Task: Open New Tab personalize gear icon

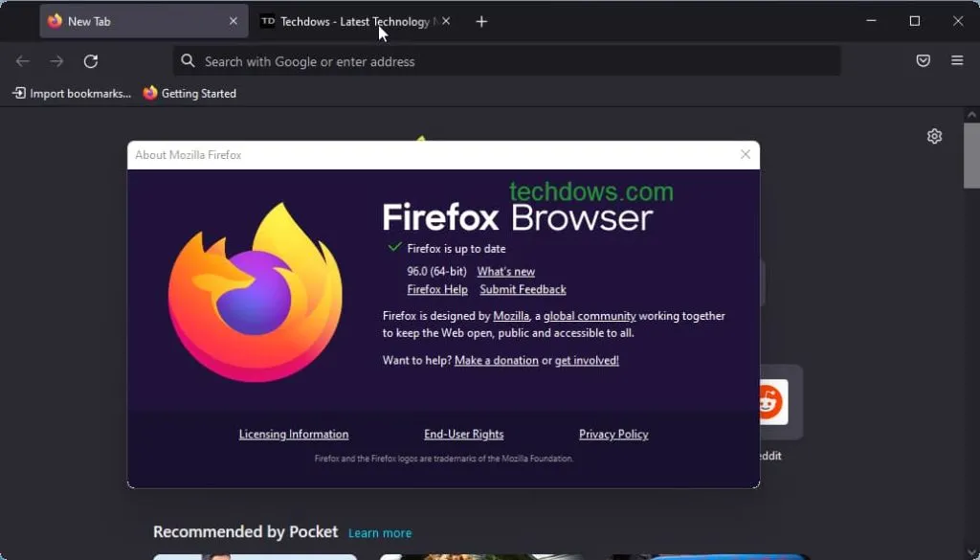Action: tap(934, 136)
